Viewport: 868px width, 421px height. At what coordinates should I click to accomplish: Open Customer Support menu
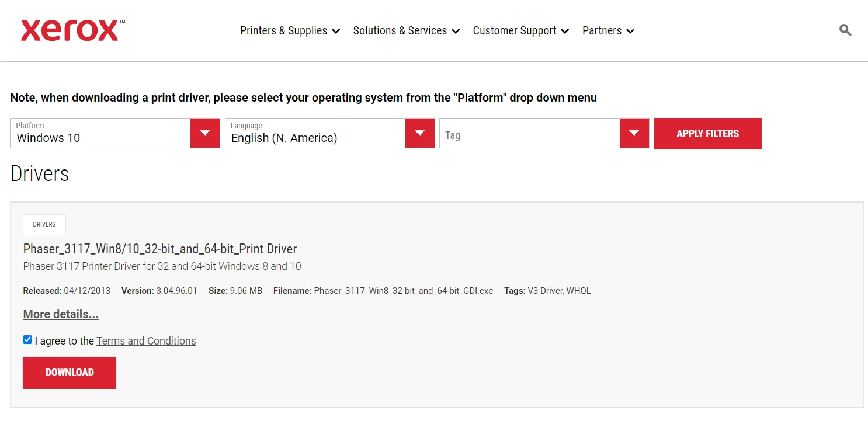[520, 31]
